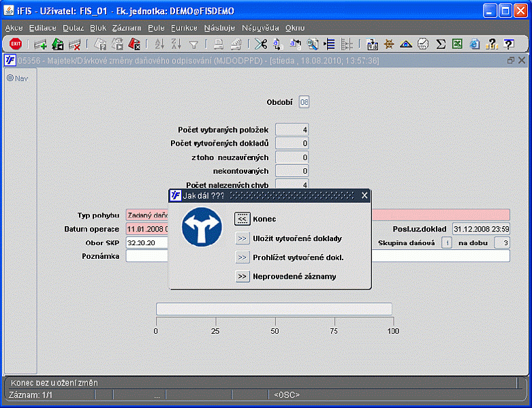Select Prohlížet vytvořené dokl. button

pyautogui.click(x=242, y=257)
